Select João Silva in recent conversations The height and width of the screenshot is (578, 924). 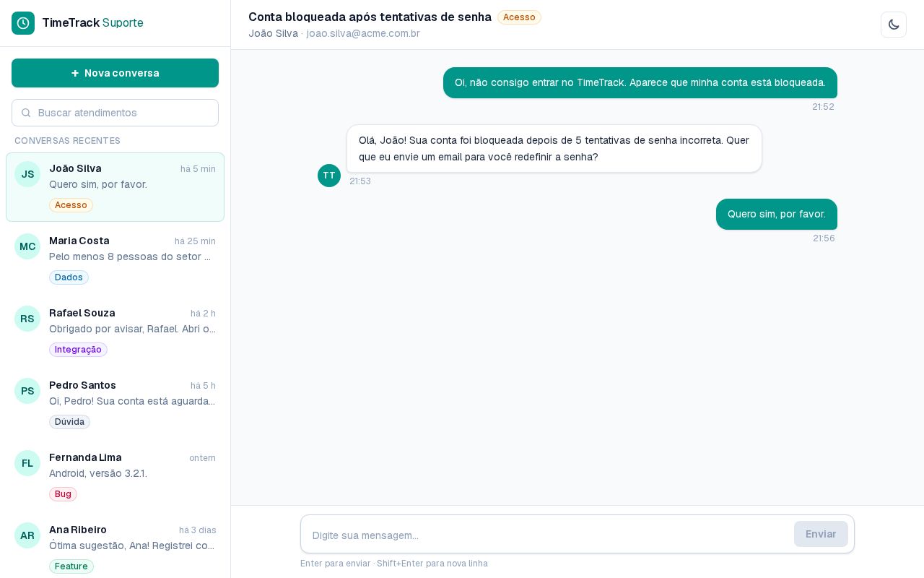[x=115, y=187]
